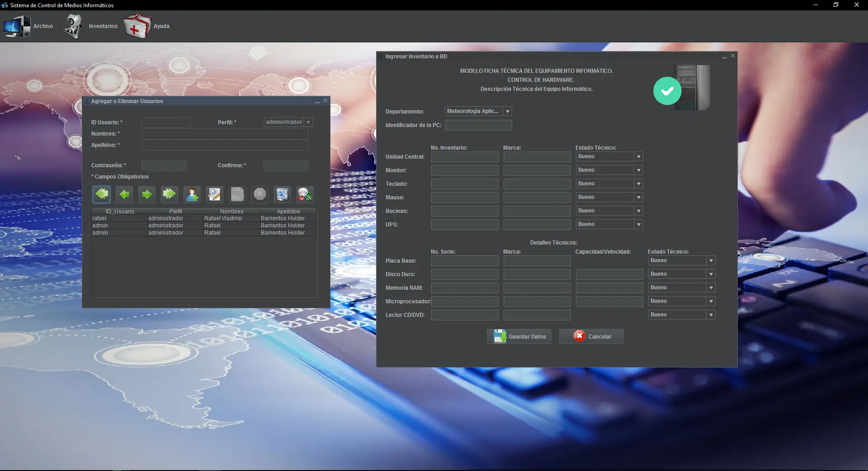868x471 pixels.
Task: Click the green checkmark server image
Action: [682, 88]
